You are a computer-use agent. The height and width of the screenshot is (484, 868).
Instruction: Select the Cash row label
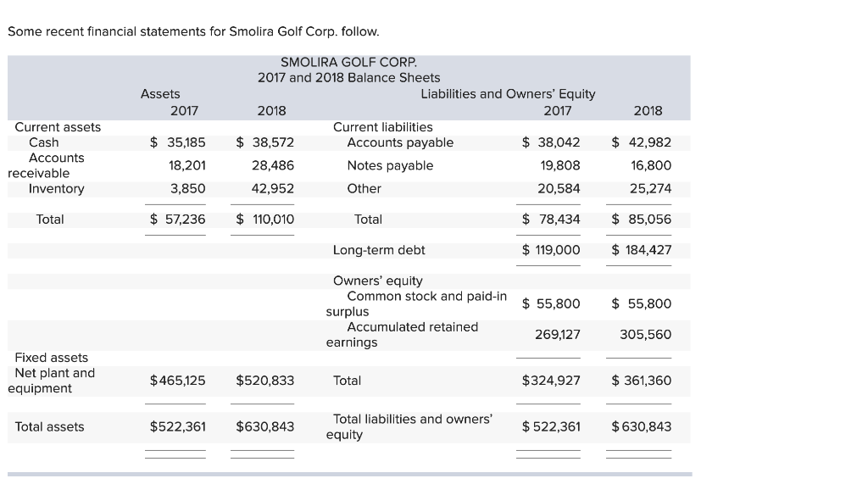43,142
